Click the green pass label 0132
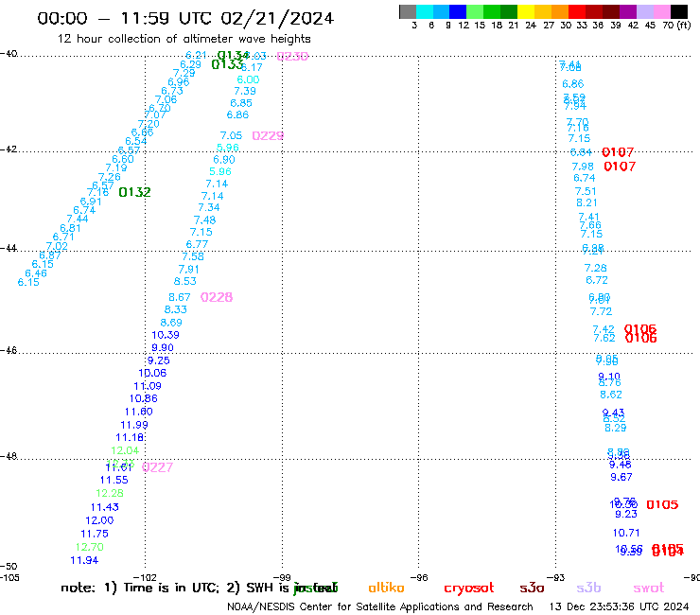 (x=135, y=192)
